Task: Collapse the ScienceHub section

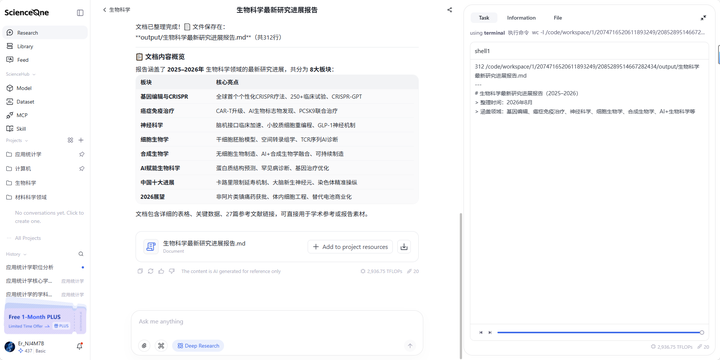Action: point(20,74)
